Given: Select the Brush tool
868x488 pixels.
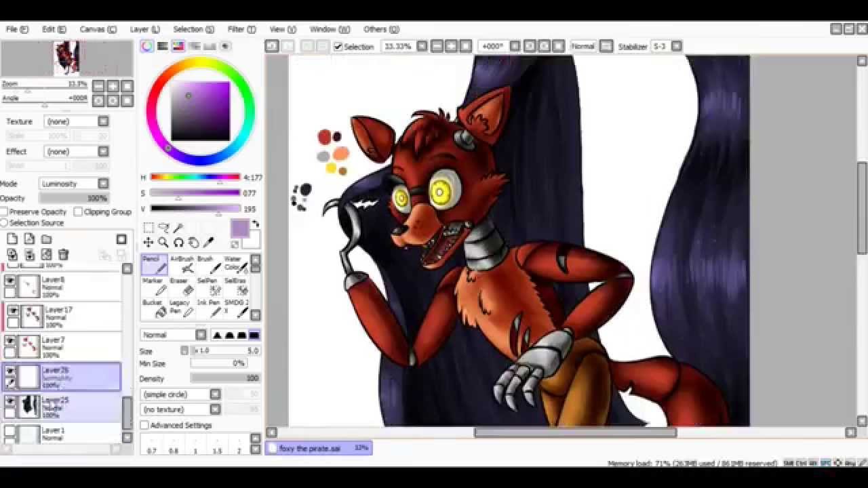Looking at the screenshot, I should [x=208, y=265].
